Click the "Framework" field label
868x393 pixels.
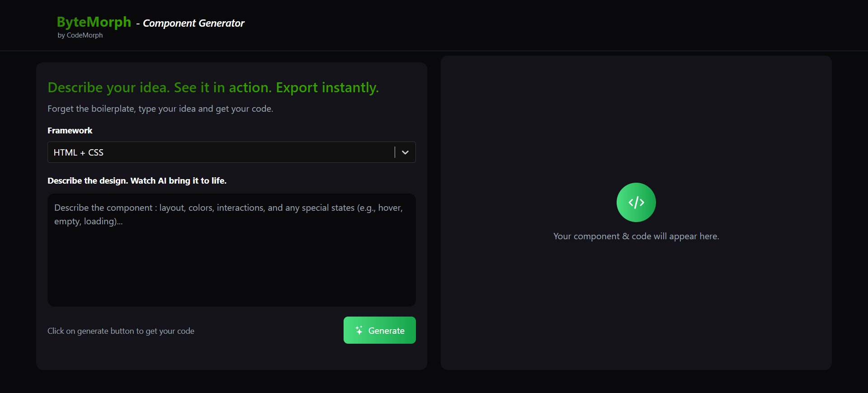[70, 130]
